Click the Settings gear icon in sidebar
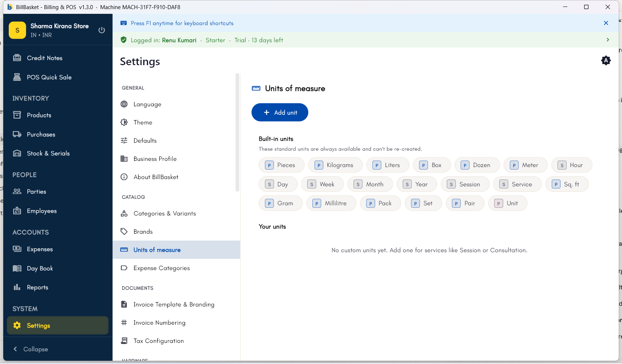Screen dimensions: 622x364 17,325
